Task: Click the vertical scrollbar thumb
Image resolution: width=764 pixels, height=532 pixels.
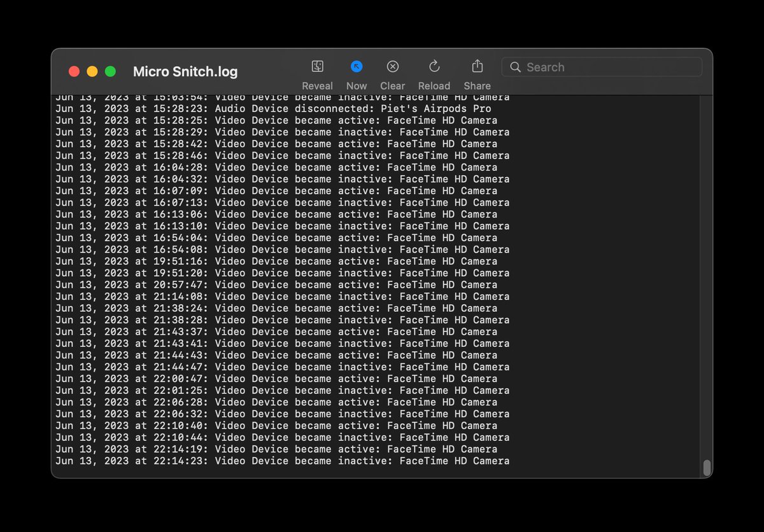Action: pos(706,468)
